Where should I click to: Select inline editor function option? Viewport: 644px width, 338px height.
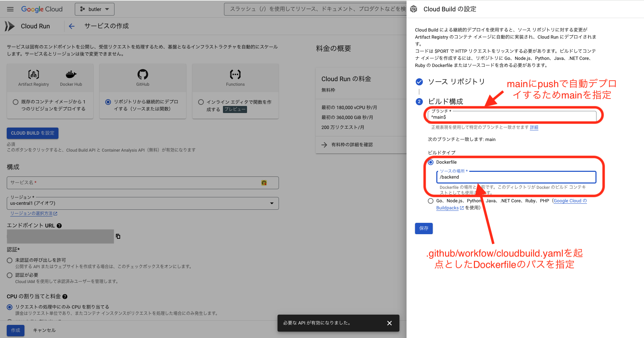[x=201, y=102]
